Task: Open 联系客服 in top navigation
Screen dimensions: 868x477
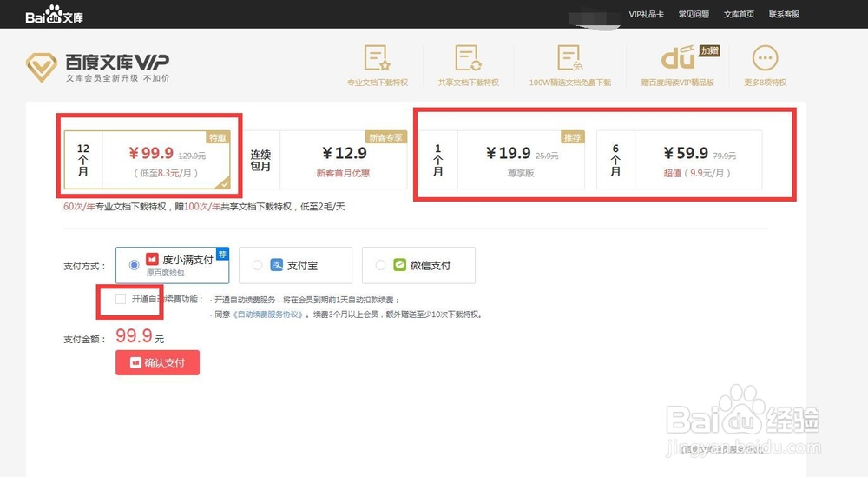Action: [x=784, y=14]
